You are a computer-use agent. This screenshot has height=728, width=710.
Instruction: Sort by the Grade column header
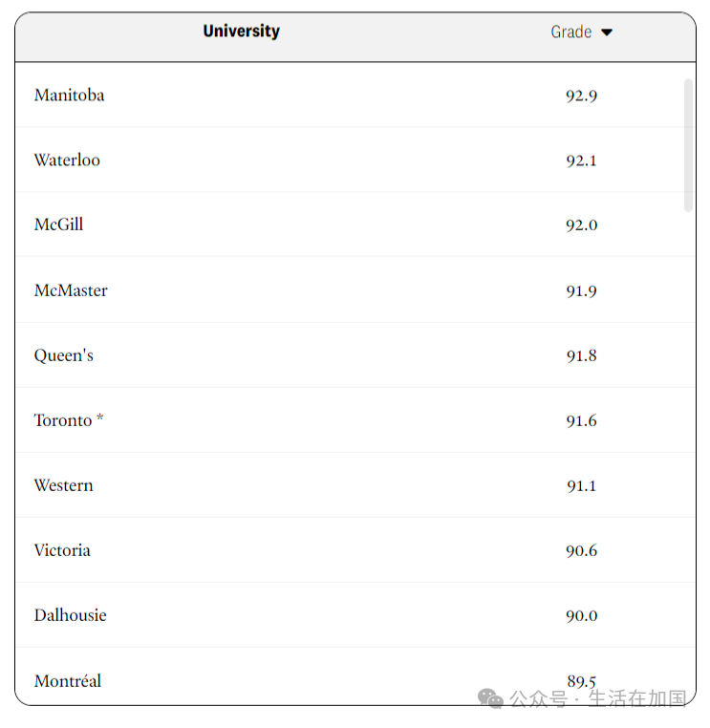(571, 32)
